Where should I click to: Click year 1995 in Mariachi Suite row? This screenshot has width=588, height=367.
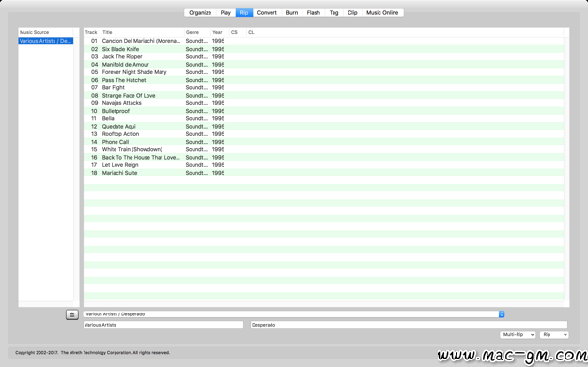(x=218, y=173)
